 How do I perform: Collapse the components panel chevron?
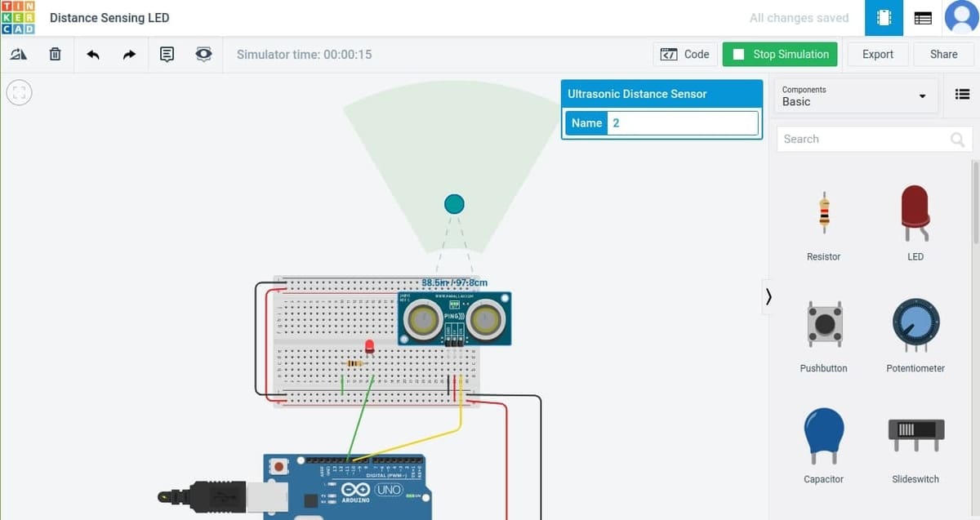point(768,297)
